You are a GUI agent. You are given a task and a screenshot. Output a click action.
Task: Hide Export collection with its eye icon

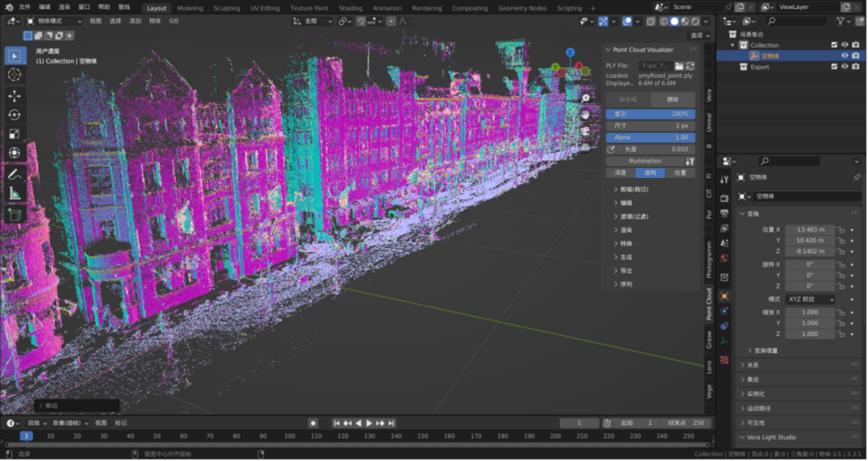845,67
